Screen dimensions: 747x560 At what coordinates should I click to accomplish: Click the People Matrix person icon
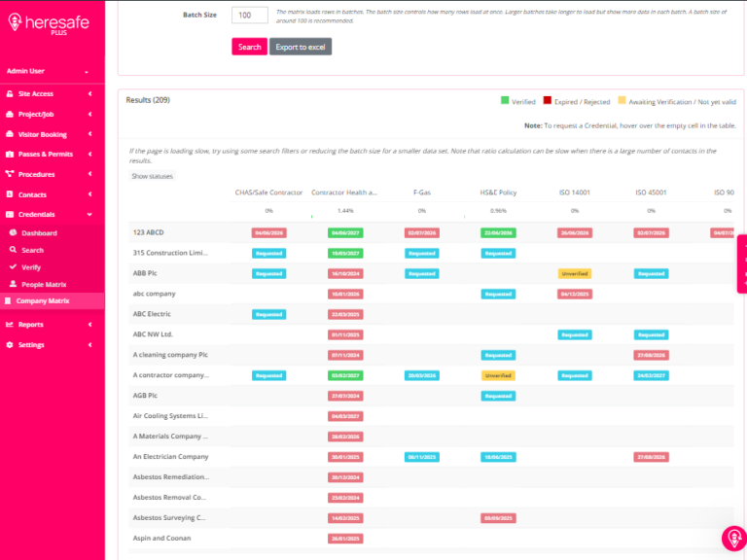(14, 284)
